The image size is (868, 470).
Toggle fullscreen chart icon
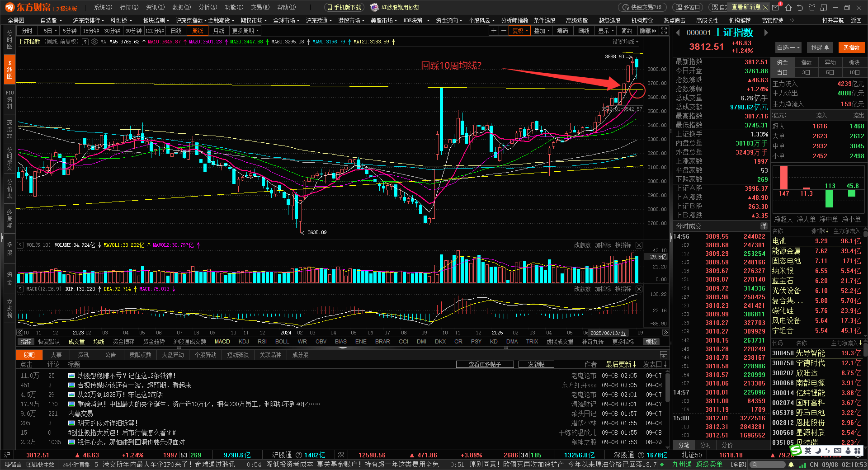664,31
